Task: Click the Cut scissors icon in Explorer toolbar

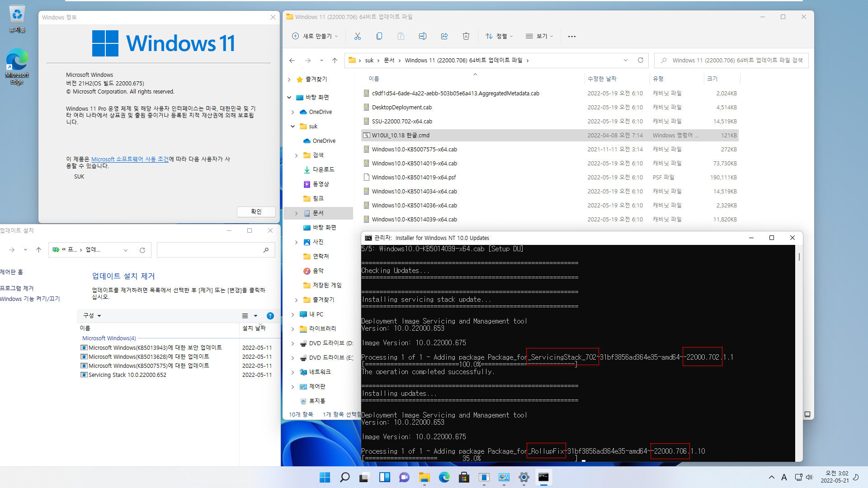Action: click(358, 36)
